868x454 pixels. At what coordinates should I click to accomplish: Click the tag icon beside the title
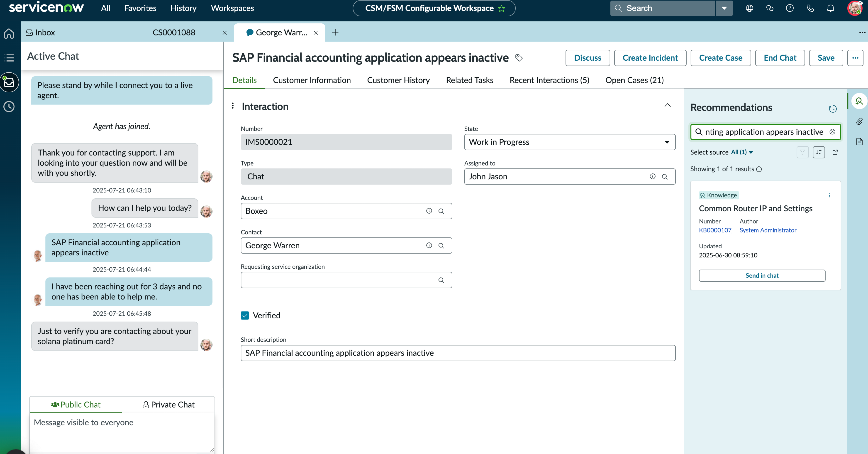point(519,58)
